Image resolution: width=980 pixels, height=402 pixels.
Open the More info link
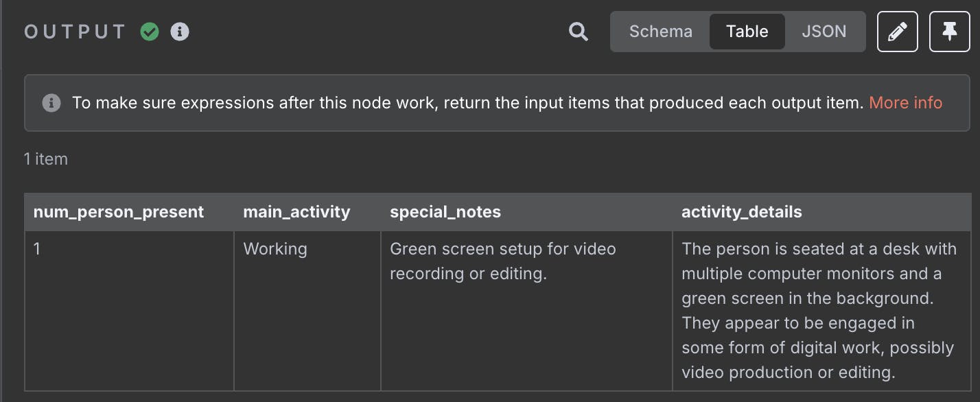[x=905, y=103]
